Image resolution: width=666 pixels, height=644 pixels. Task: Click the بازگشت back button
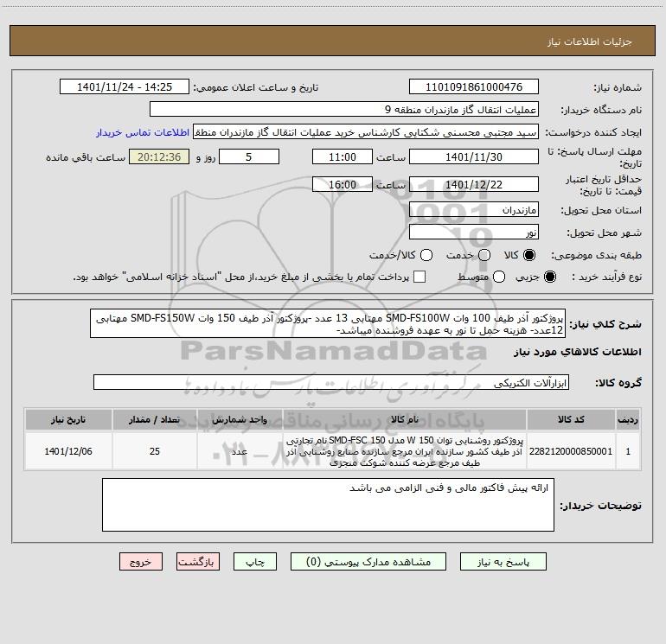(x=198, y=562)
